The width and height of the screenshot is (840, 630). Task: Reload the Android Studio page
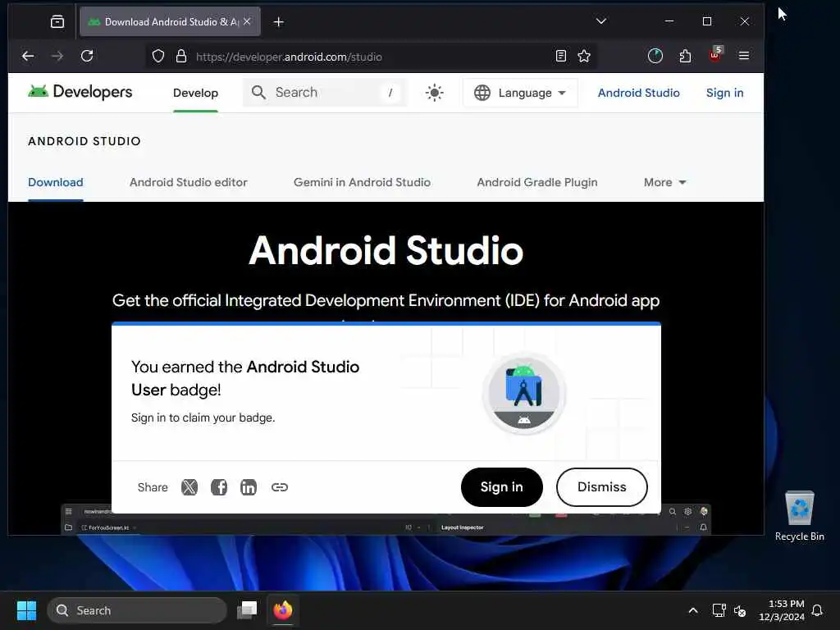pos(87,56)
